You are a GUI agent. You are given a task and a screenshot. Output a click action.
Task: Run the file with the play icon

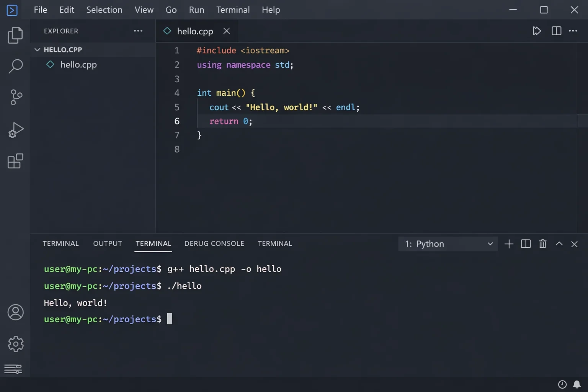537,31
